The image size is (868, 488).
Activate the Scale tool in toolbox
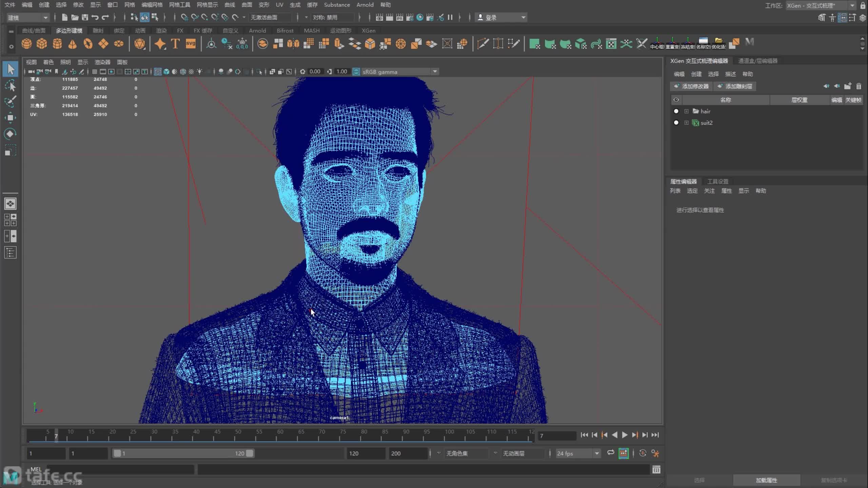(x=10, y=150)
